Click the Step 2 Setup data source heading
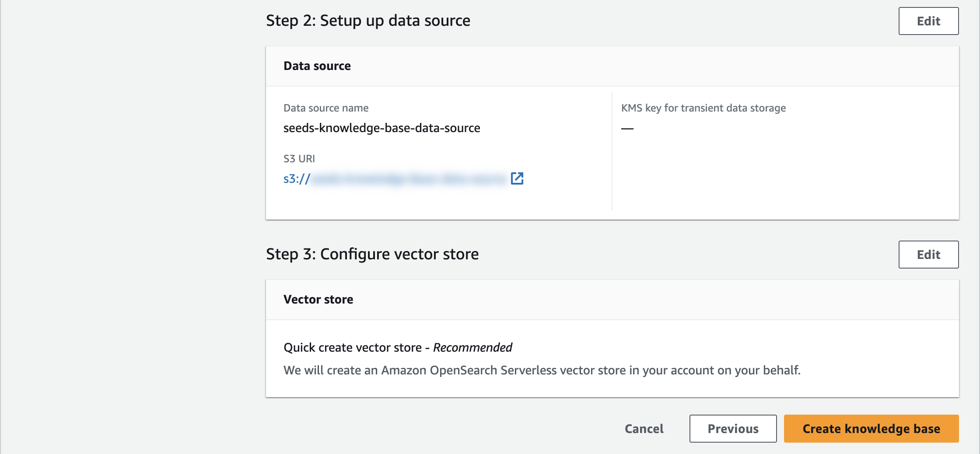Viewport: 980px width, 454px height. click(368, 21)
